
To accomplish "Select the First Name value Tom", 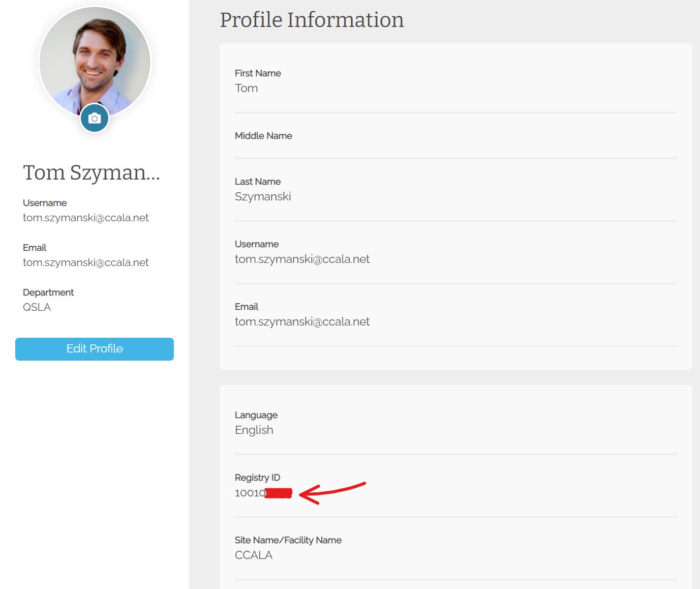I will 246,89.
